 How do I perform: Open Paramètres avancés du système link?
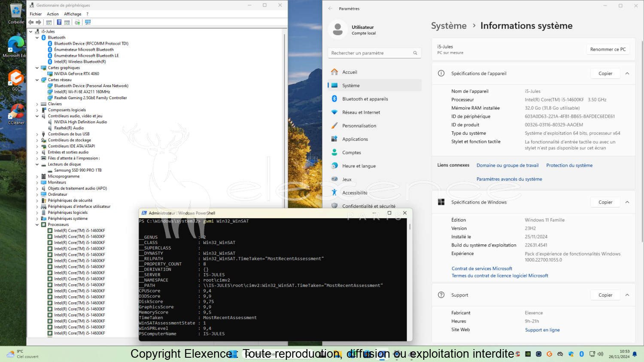coord(509,179)
